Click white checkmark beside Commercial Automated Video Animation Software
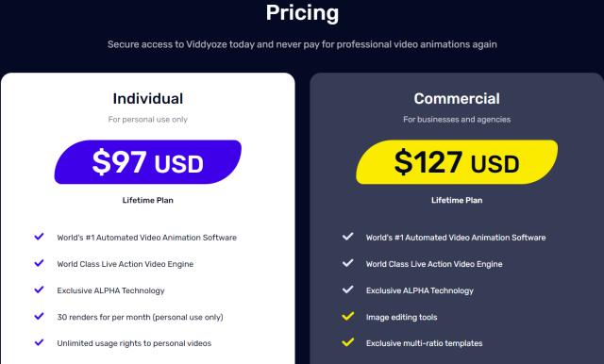 [x=348, y=237]
